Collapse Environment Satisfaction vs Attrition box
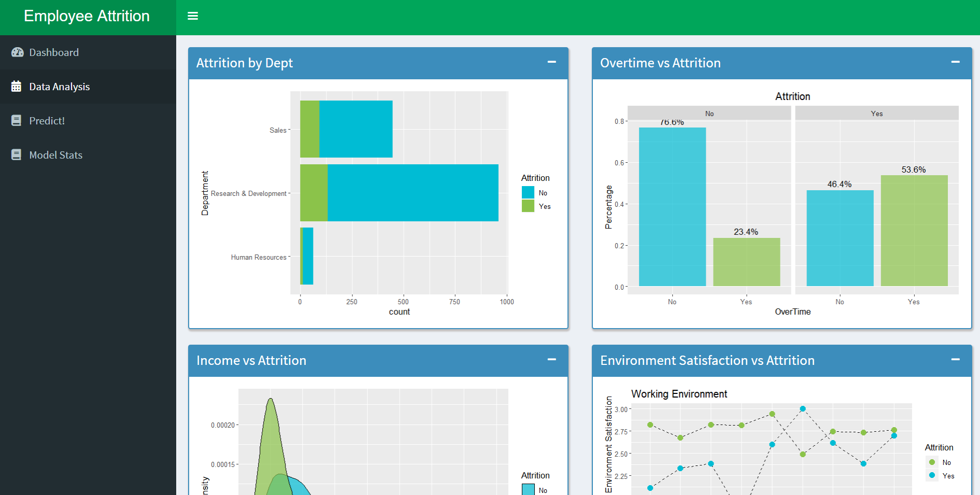 pos(956,360)
